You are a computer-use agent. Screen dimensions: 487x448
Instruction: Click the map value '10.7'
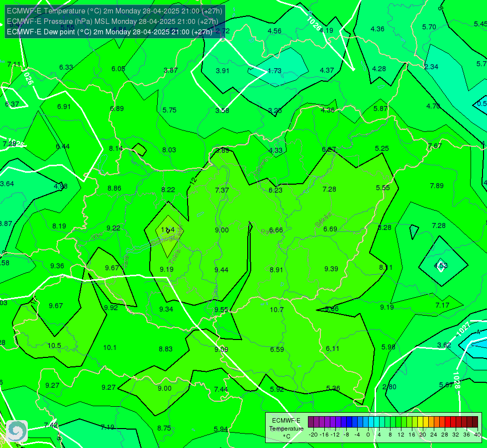pyautogui.click(x=277, y=310)
